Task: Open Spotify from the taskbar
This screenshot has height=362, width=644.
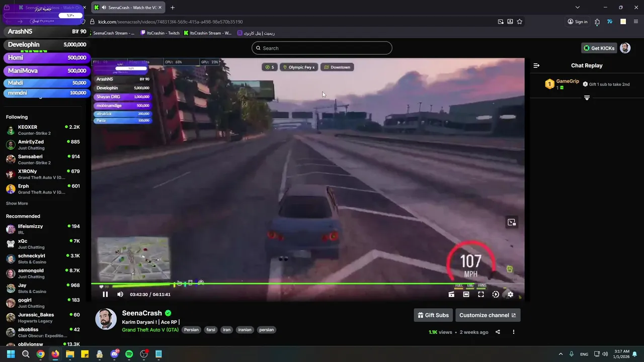Action: tap(129, 354)
